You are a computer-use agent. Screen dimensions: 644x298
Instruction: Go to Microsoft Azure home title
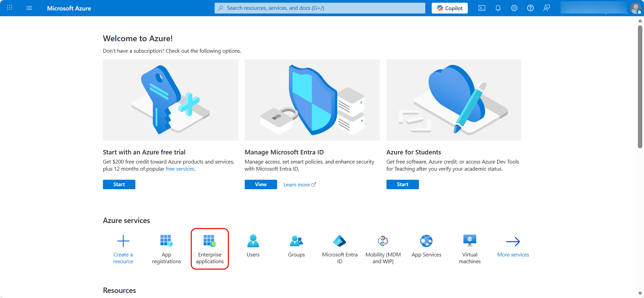(69, 8)
